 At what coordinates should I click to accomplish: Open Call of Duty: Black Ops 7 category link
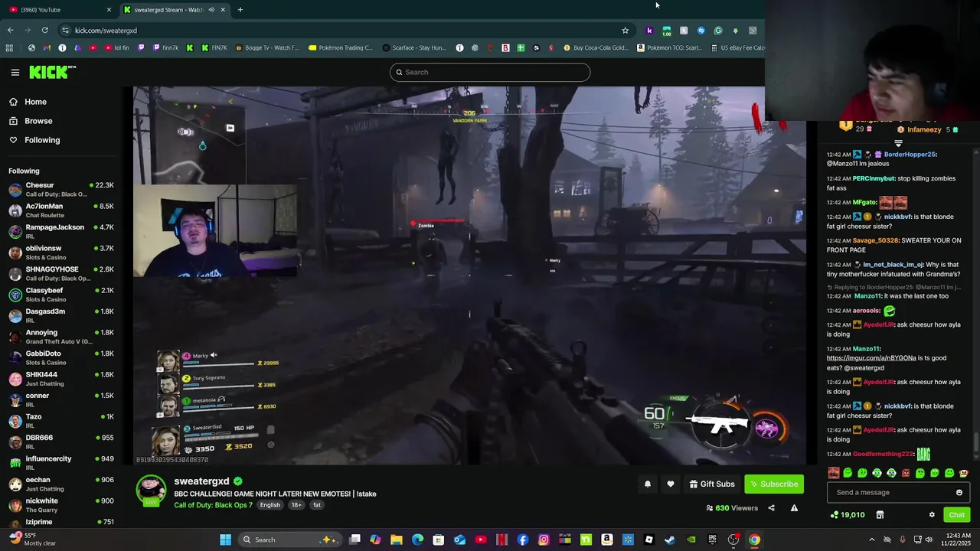[213, 505]
